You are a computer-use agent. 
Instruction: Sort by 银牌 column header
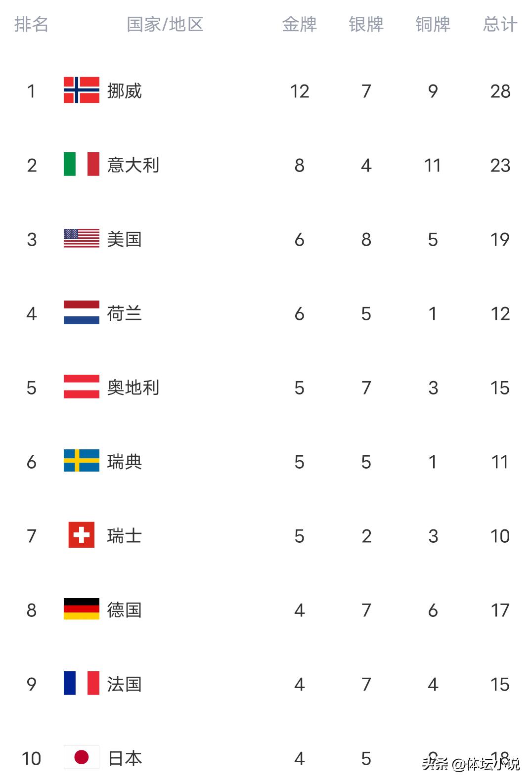coord(366,24)
